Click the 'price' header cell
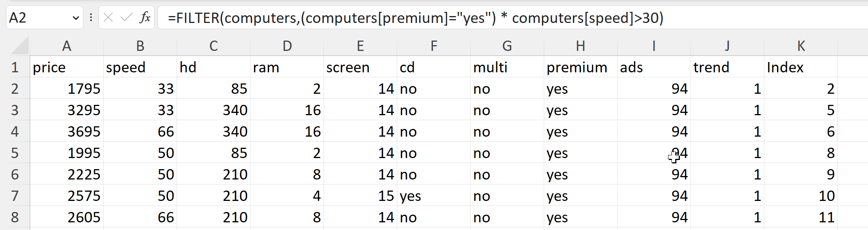The width and height of the screenshot is (868, 230). (x=67, y=67)
